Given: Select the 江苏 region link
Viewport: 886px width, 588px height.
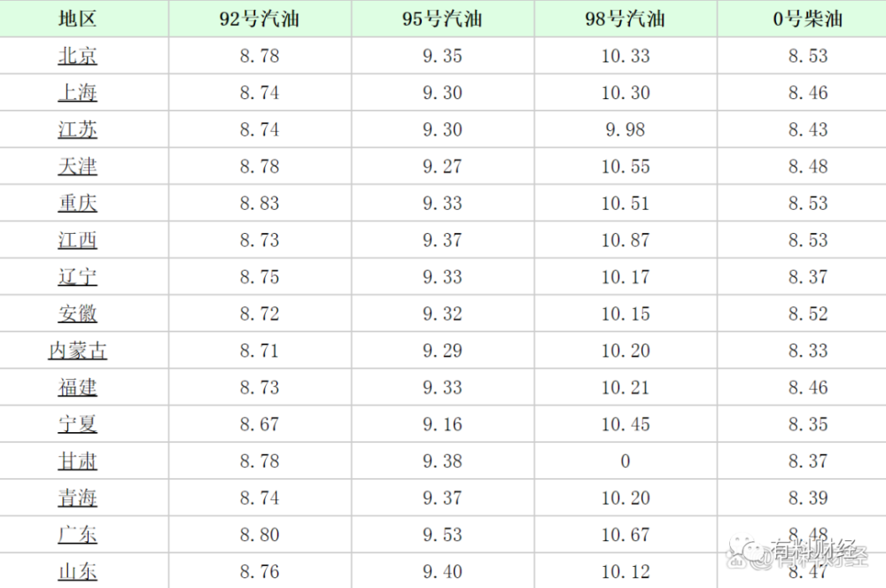Looking at the screenshot, I should point(78,130).
